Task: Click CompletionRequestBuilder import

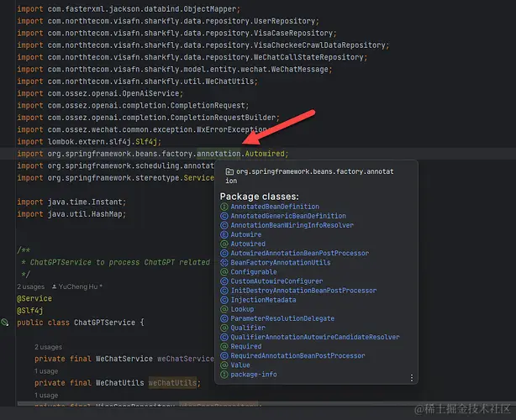Action: pos(223,118)
